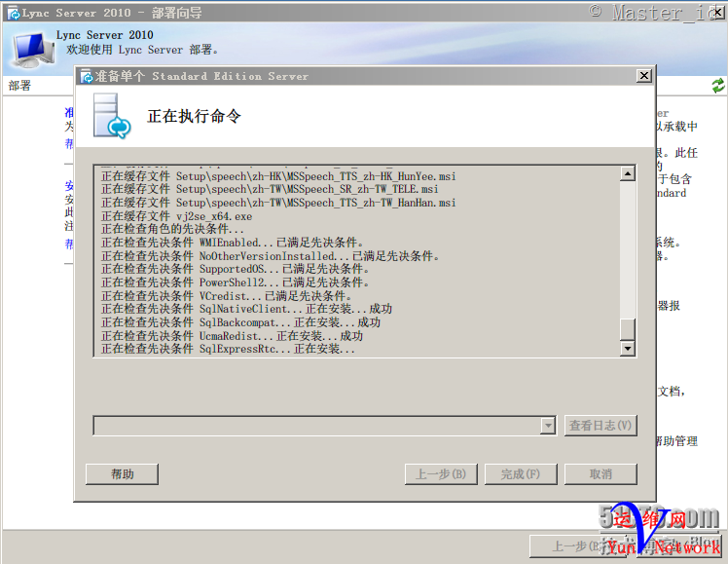The width and height of the screenshot is (728, 564).
Task: Click the UcmaRedist 成功 log line
Action: point(233,336)
